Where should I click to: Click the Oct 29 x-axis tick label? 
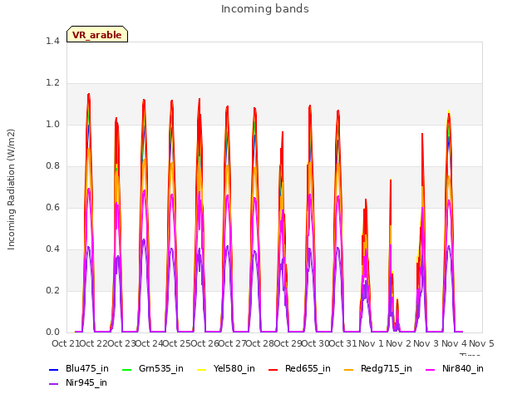coord(288,343)
